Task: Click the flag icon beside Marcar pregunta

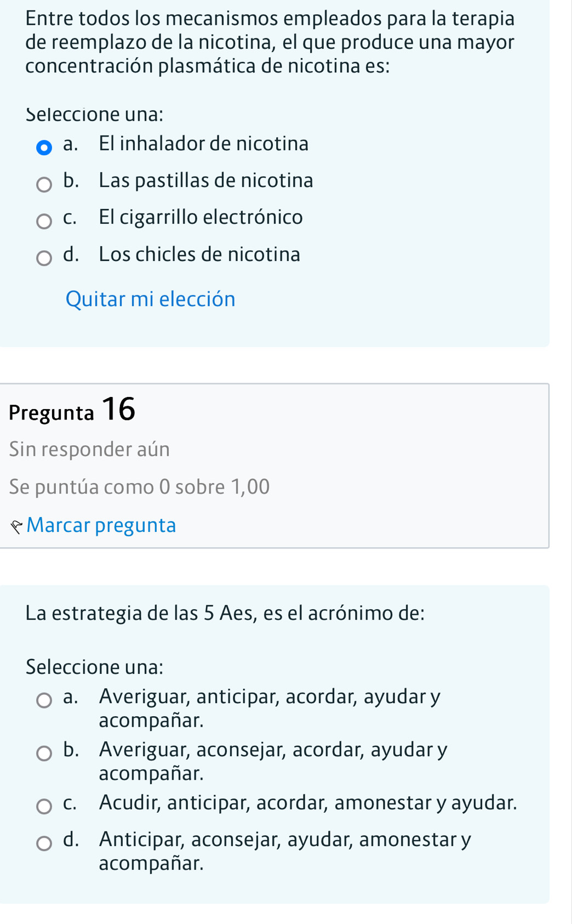Action: tap(16, 527)
